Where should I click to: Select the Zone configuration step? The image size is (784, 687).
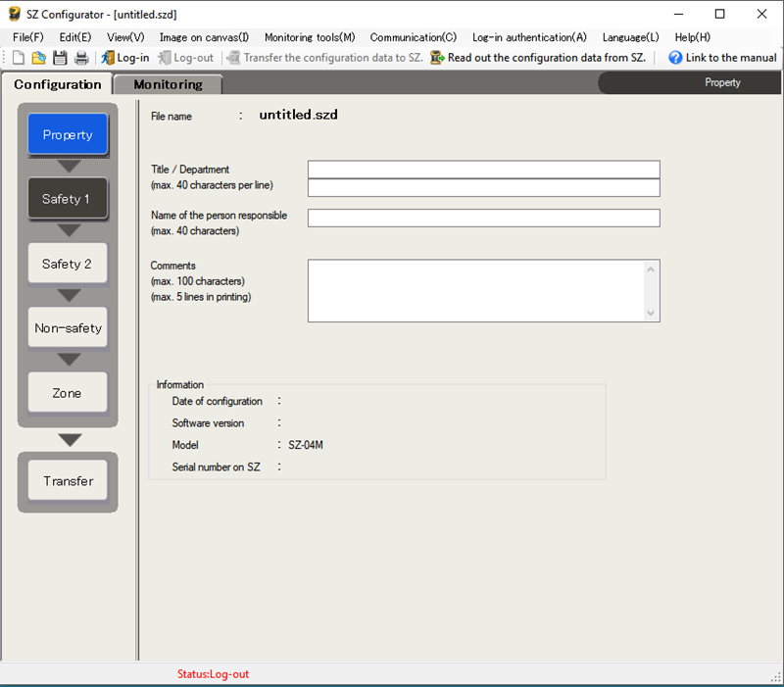tap(67, 393)
